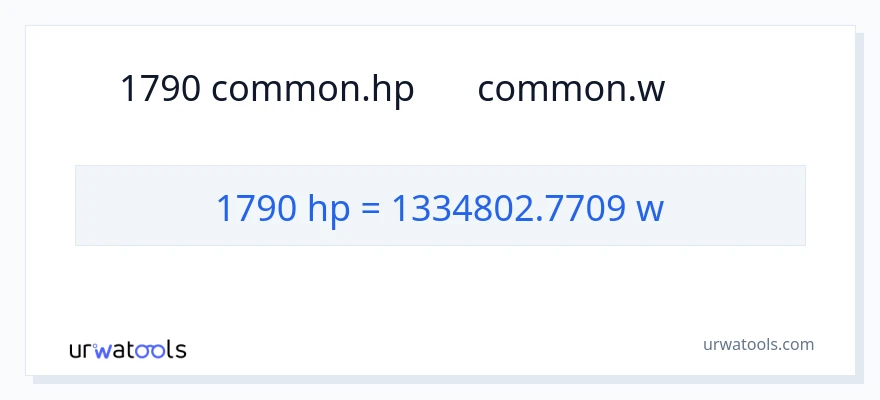The width and height of the screenshot is (880, 400).
Task: Select the common.hp unit label
Action: pyautogui.click(x=313, y=89)
